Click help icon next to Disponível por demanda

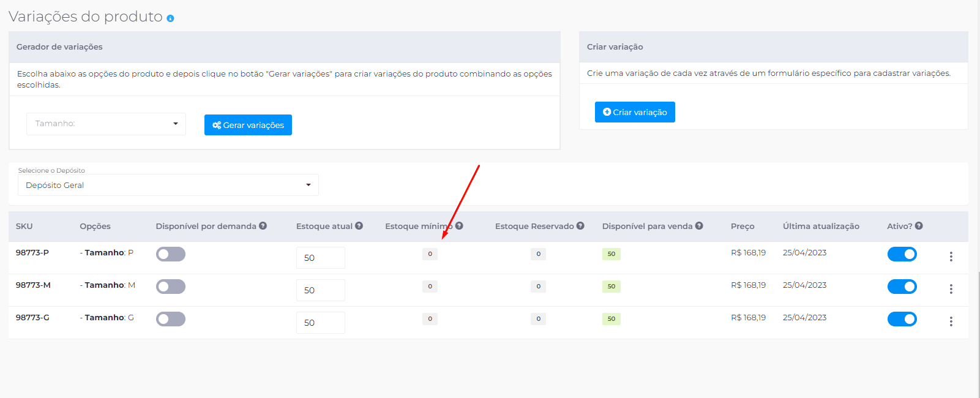pyautogui.click(x=263, y=226)
